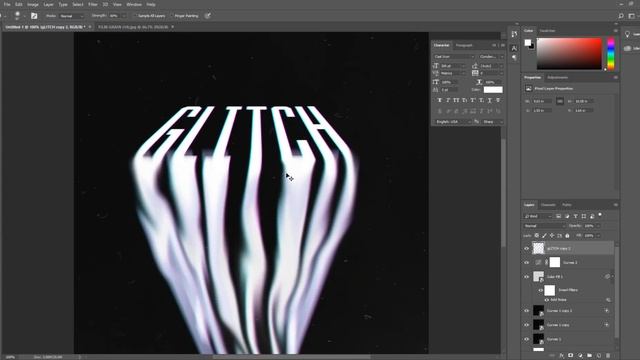
Task: Toggle Sample All Layers checkbox
Action: tap(136, 16)
